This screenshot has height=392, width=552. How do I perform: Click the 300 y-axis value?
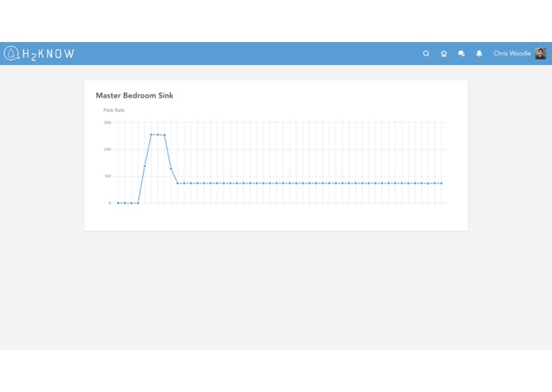click(x=107, y=122)
